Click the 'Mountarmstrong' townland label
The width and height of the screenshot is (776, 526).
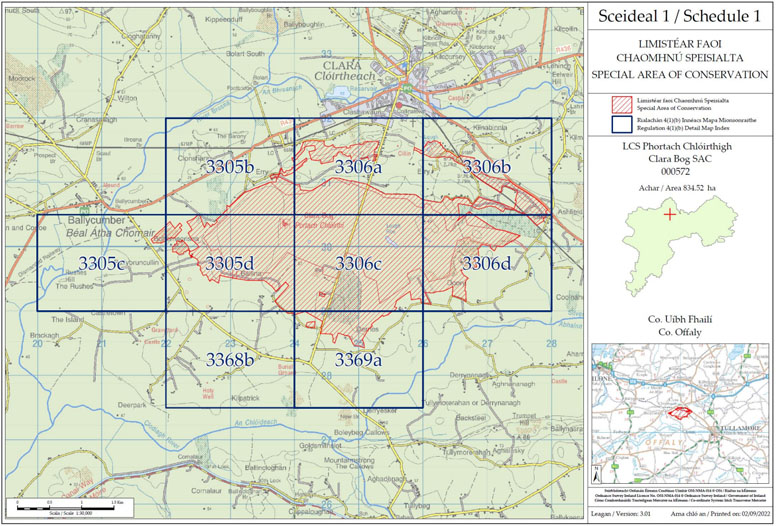point(348,460)
